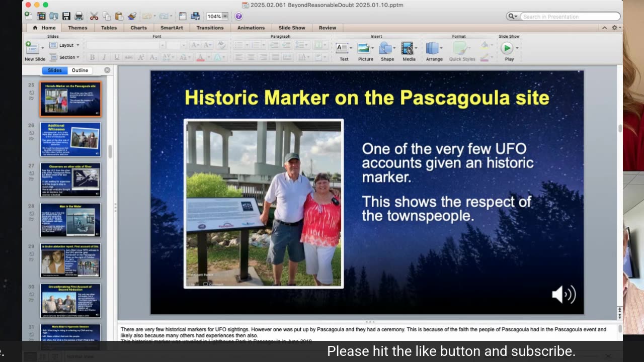Toggle Subscript formatting
Screen dimensions: 644x362
pos(152,57)
